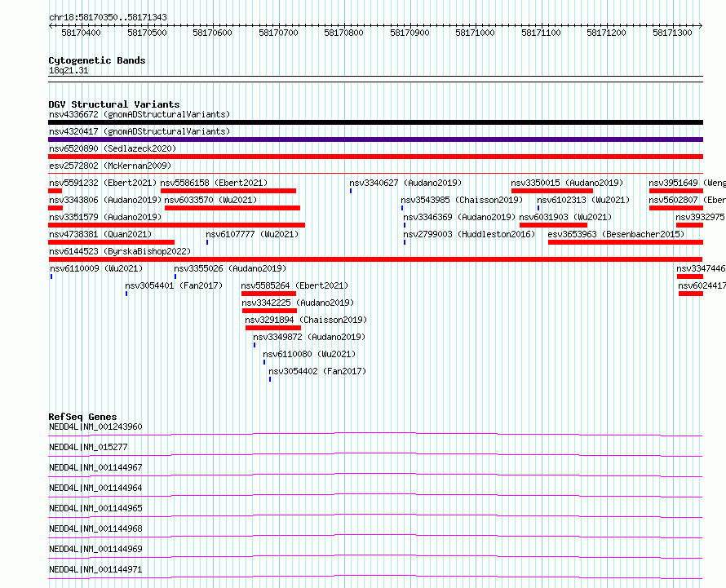Screen dimensions: 726x588
Task: Click the 18q21.31 band label
Action: (x=68, y=70)
